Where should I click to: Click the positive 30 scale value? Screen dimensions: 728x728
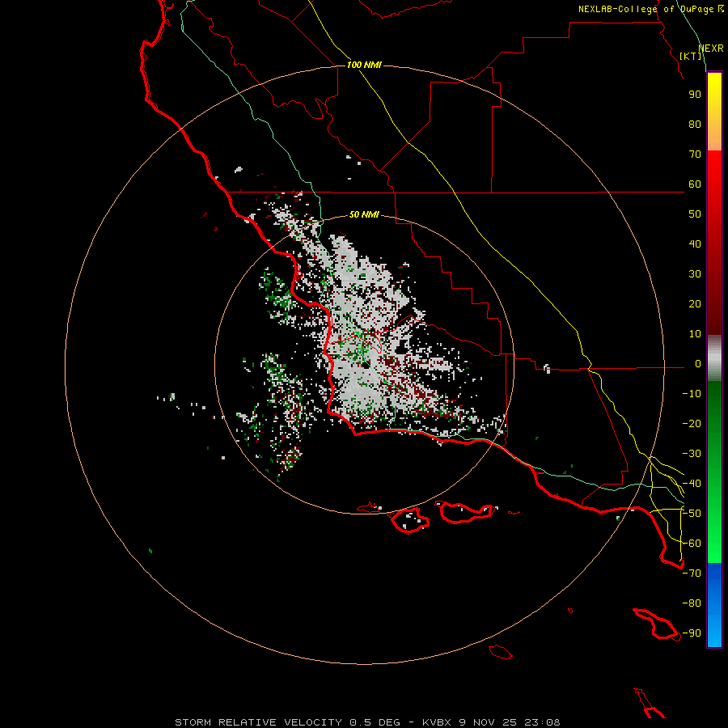coord(695,274)
